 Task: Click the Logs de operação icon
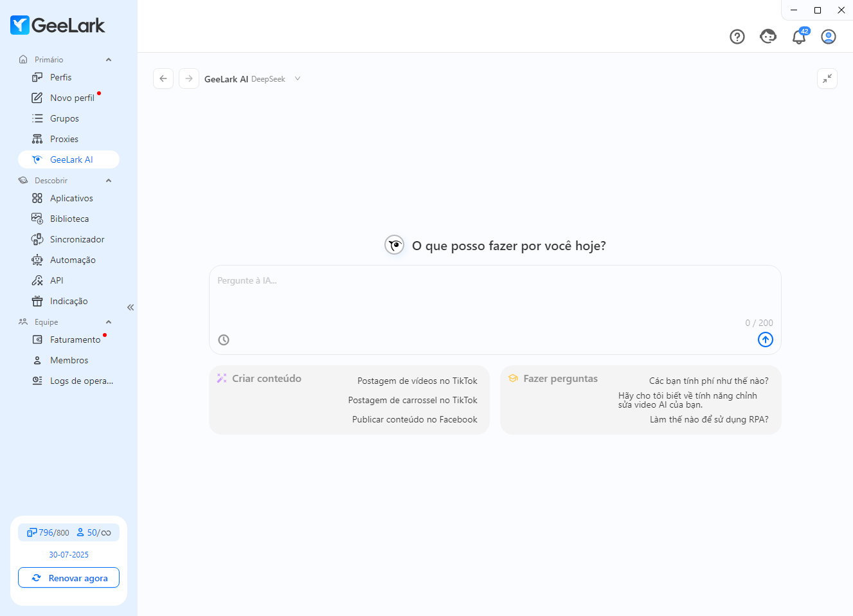tap(37, 381)
